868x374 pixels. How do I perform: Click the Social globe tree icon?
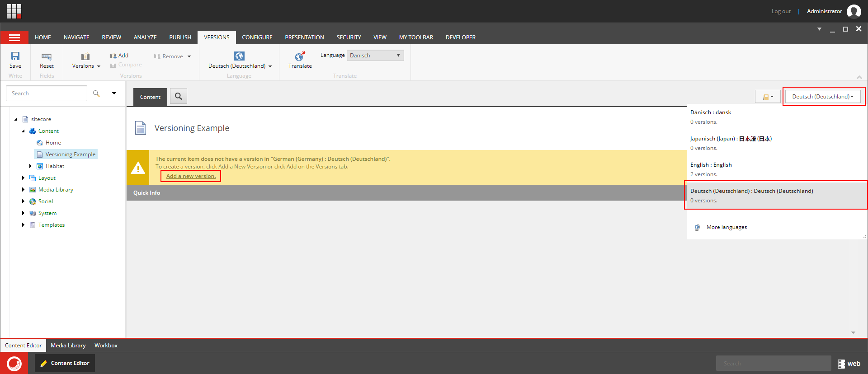tap(33, 201)
